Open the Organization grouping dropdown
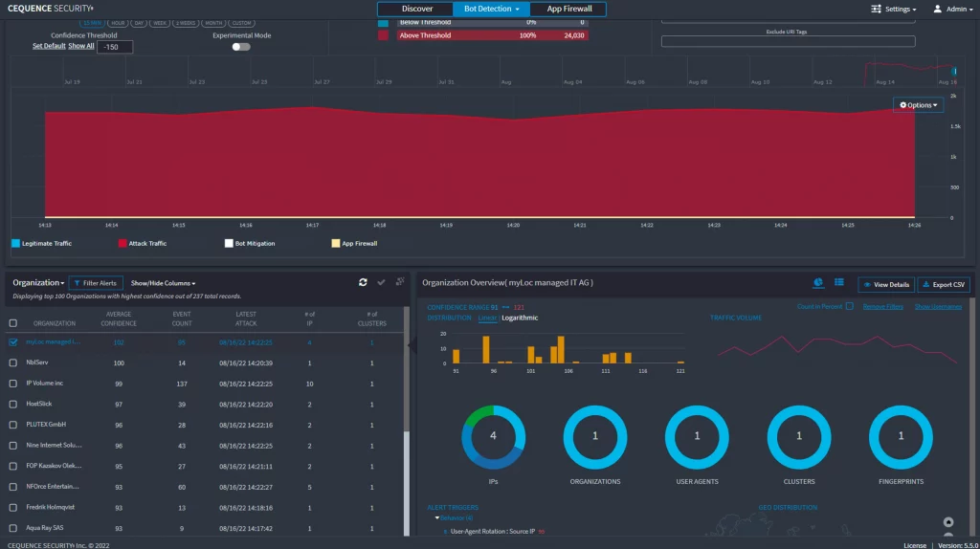 click(38, 283)
